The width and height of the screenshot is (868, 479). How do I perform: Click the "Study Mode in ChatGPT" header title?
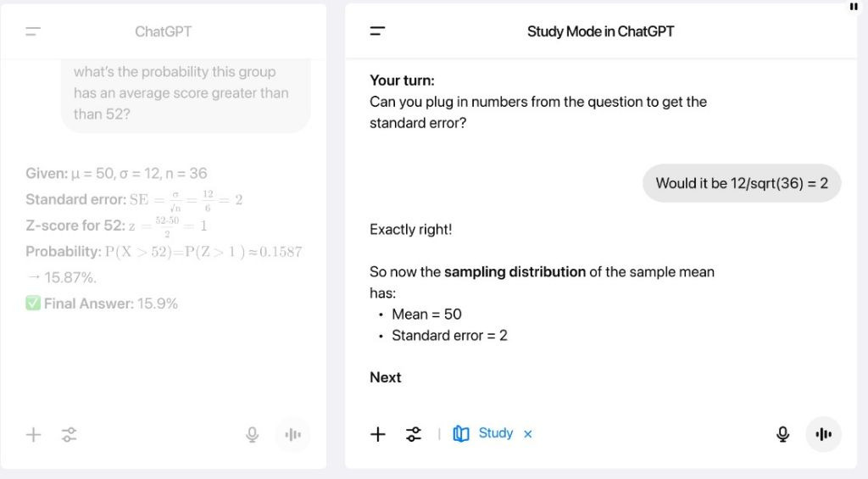[x=600, y=31]
